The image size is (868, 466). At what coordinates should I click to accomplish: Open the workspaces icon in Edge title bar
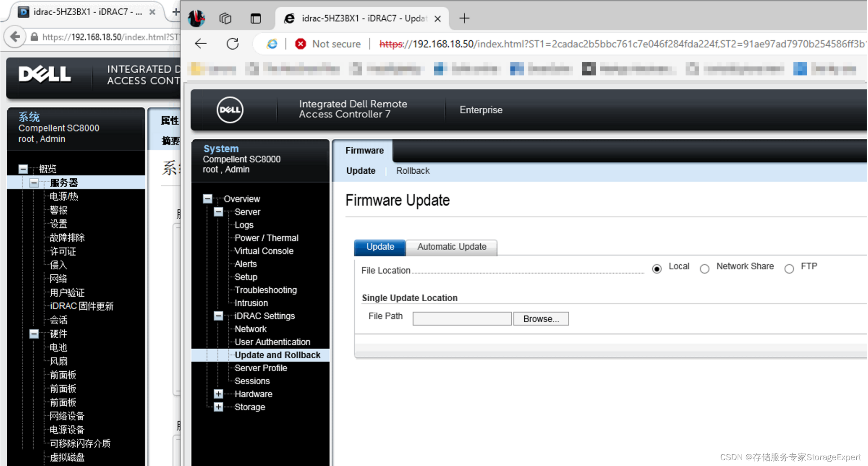tap(225, 18)
